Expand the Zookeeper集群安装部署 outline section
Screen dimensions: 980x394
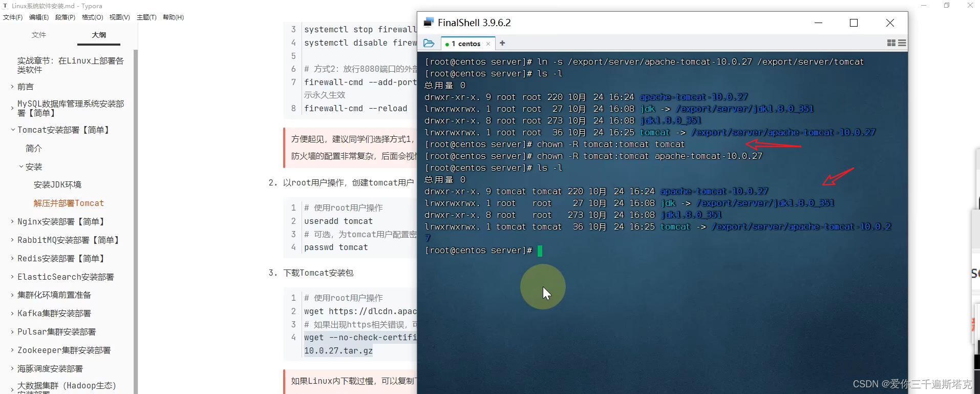click(x=12, y=350)
